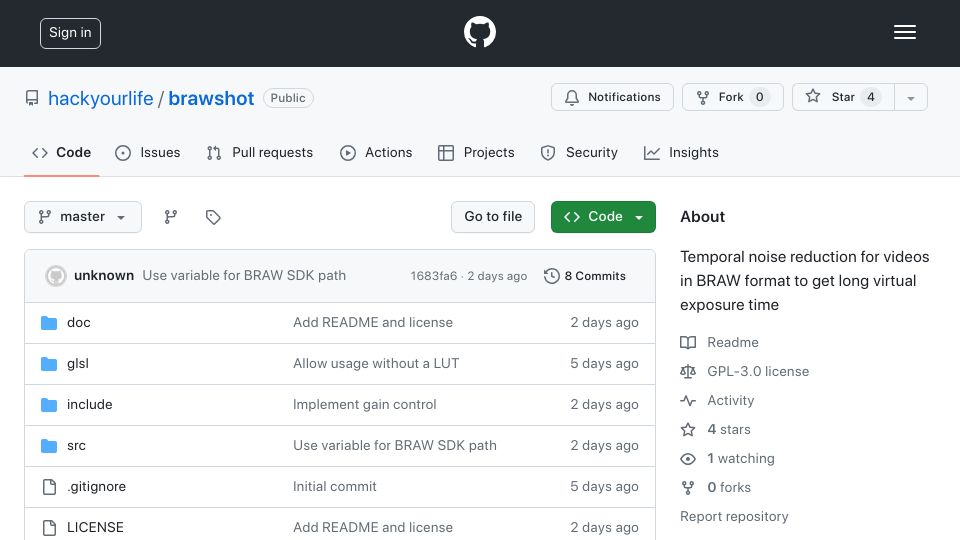Click the Go to file button
The width and height of the screenshot is (960, 540).
point(493,217)
